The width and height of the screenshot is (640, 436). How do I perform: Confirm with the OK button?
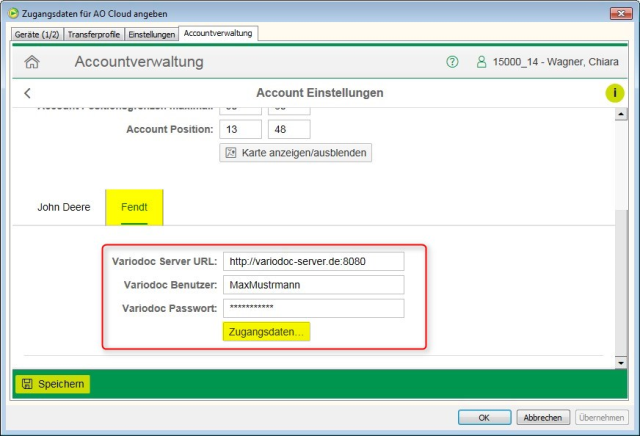tap(483, 417)
